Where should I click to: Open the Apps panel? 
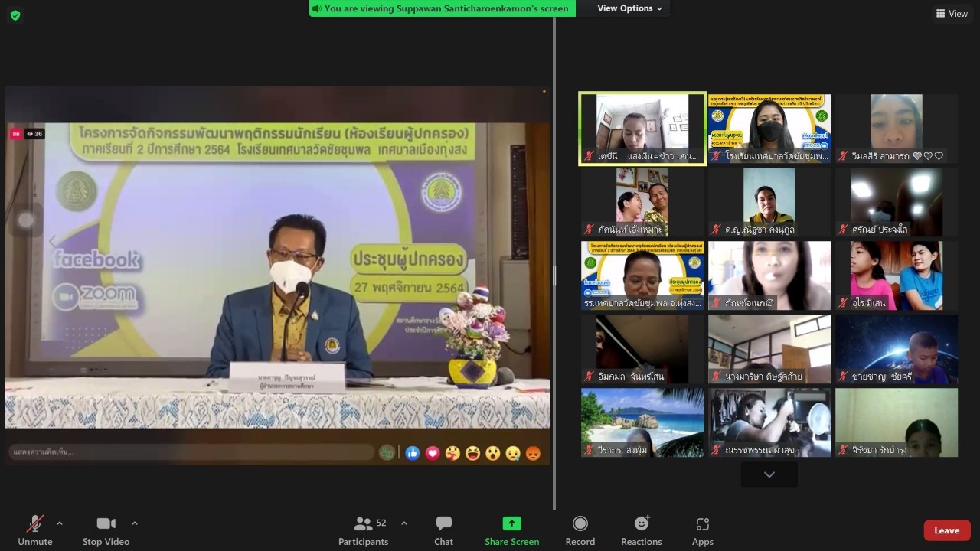tap(702, 530)
